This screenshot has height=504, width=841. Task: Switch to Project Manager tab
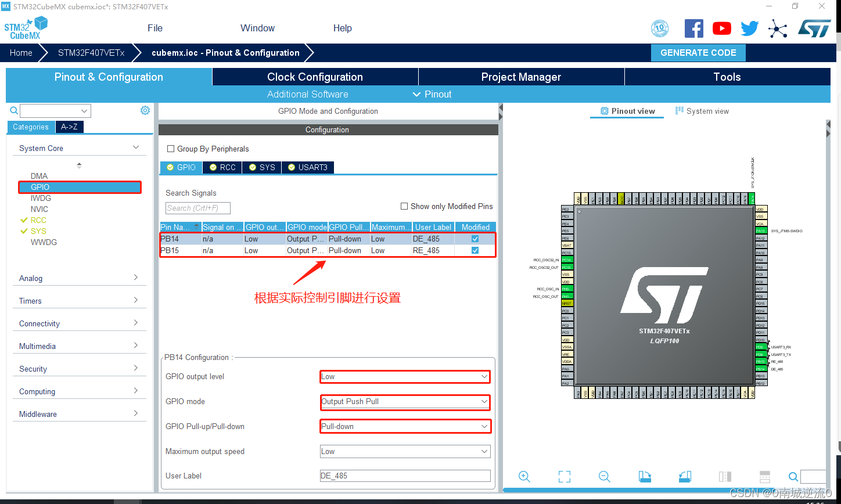(521, 77)
